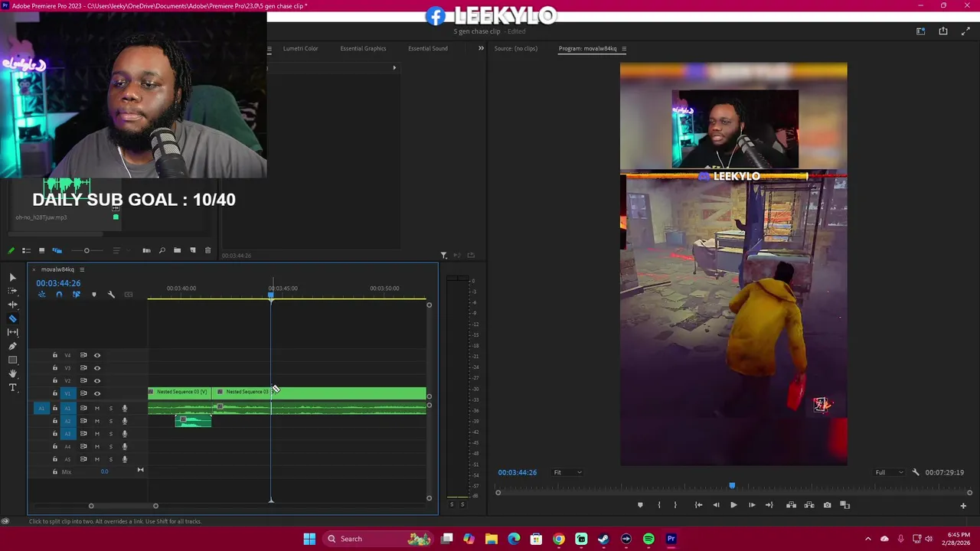Select the Track Select Forward tool

coord(13,291)
